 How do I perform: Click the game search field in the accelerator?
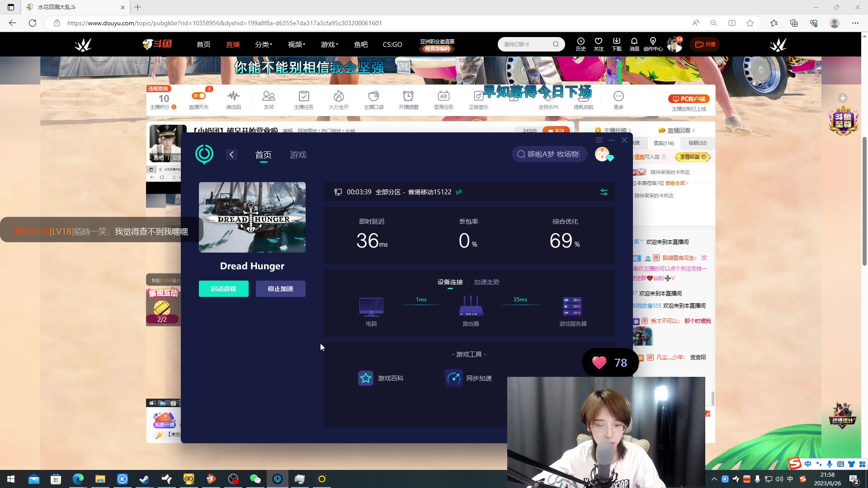pyautogui.click(x=549, y=154)
